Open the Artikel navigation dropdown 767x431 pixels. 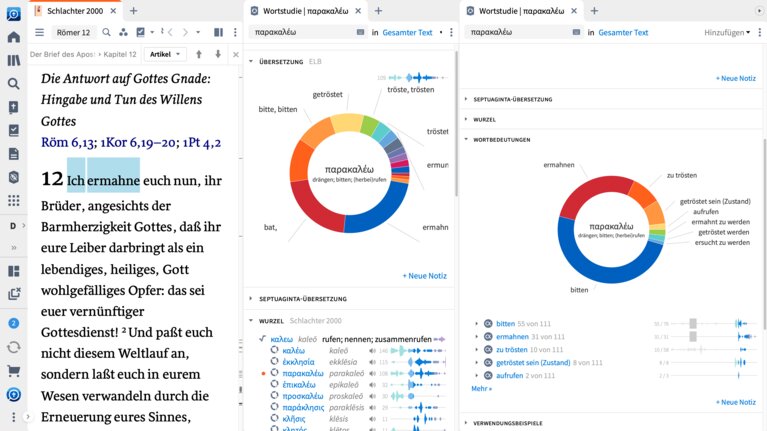pyautogui.click(x=165, y=54)
